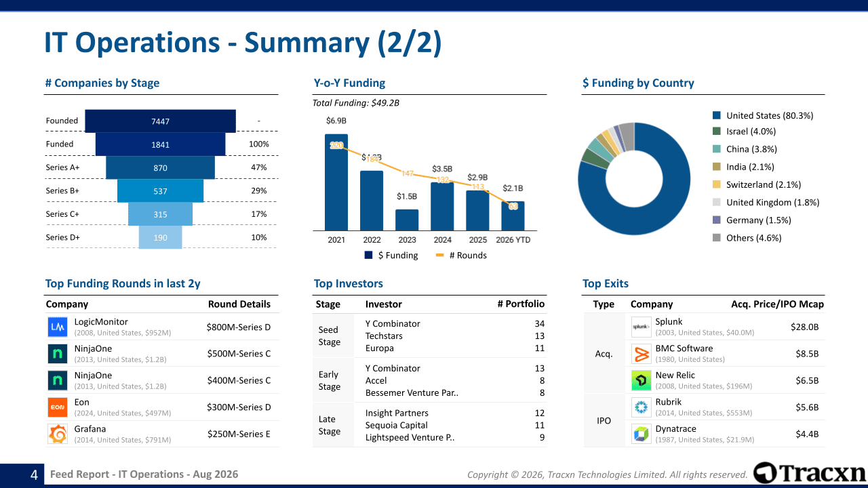Click the $ Funding legend marker
The height and width of the screenshot is (488, 868).
(368, 256)
